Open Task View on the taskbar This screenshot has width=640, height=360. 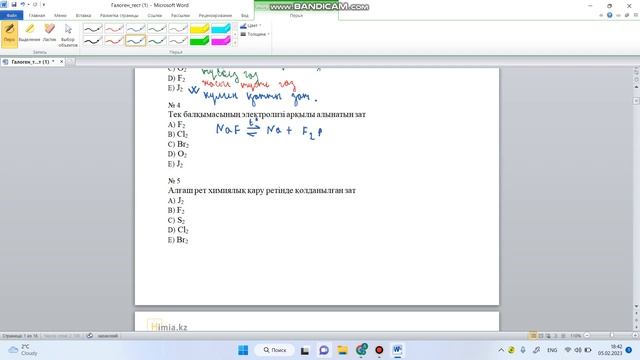click(x=305, y=350)
